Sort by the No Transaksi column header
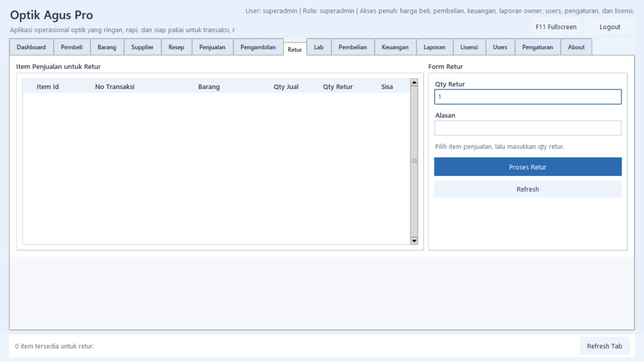The width and height of the screenshot is (644, 362). pos(114,87)
